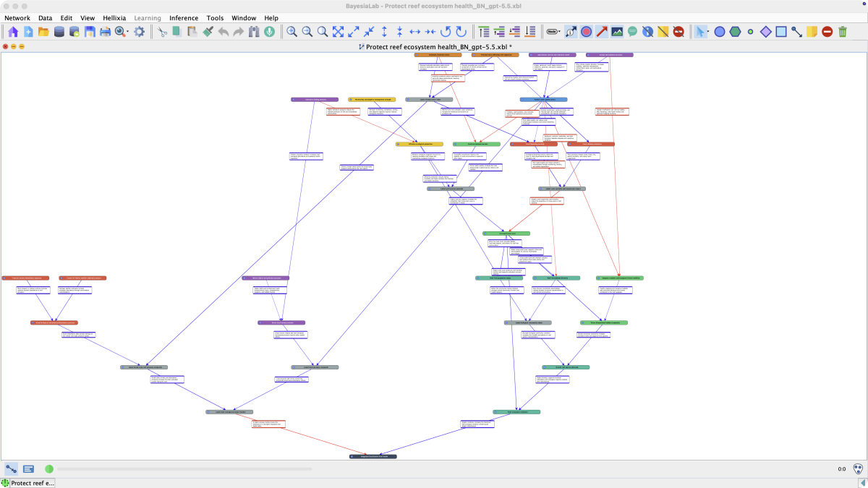Open the Inference menu
868x488 pixels.
coord(184,17)
